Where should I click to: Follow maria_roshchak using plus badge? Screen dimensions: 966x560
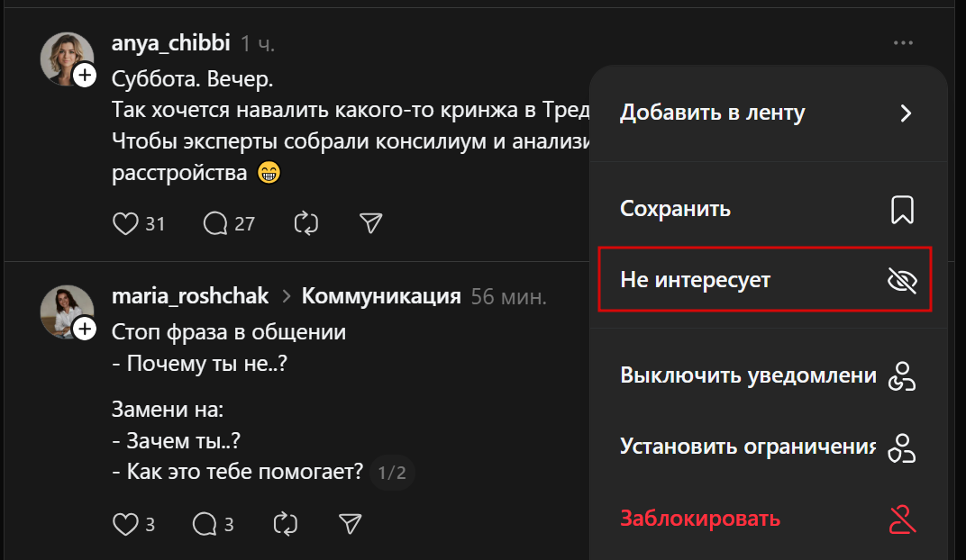pos(85,330)
